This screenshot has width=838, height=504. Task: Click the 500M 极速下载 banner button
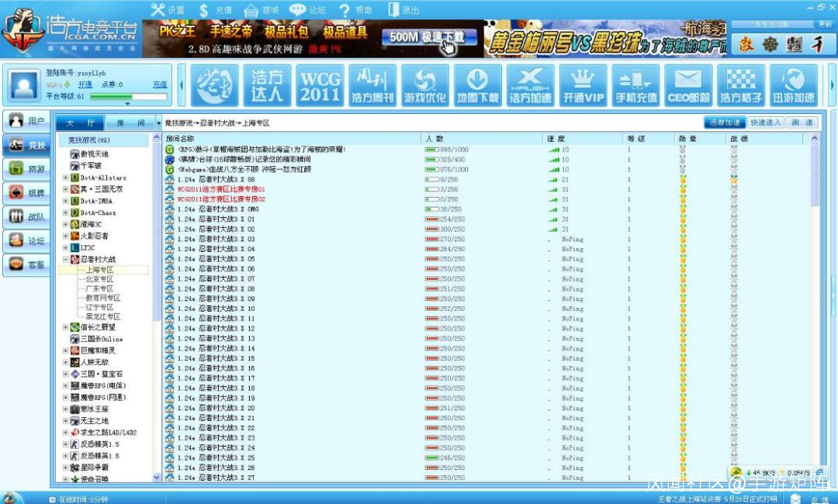428,37
